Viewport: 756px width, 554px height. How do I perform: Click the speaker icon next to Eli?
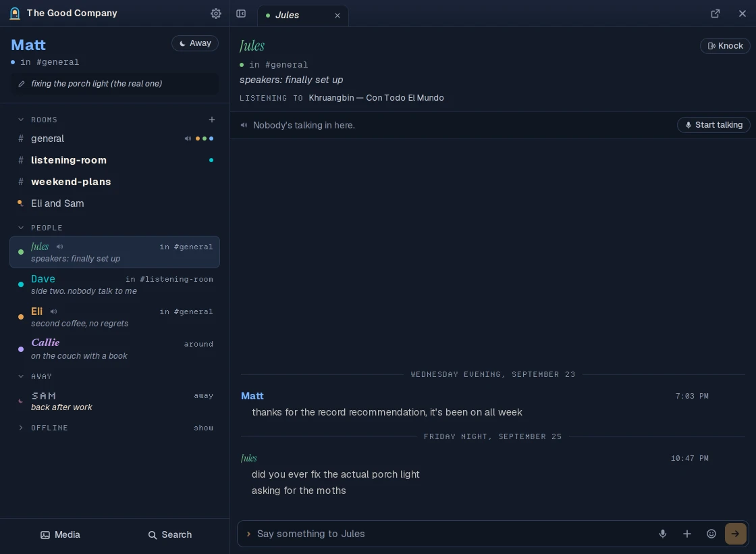pos(53,311)
